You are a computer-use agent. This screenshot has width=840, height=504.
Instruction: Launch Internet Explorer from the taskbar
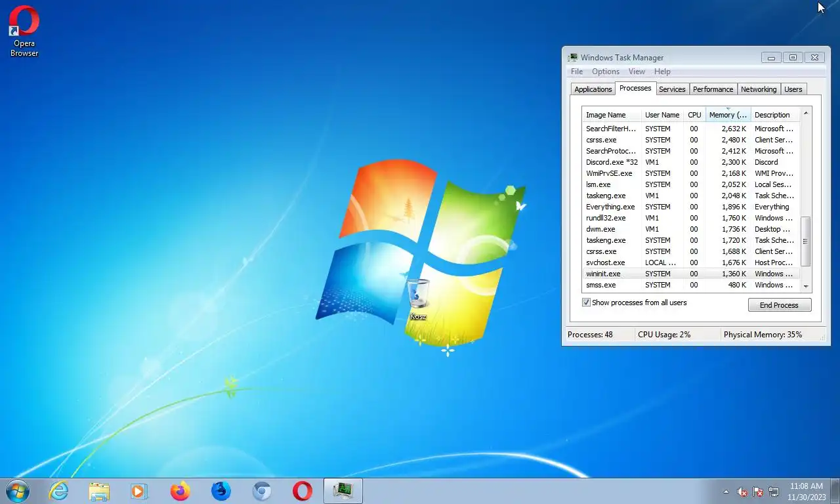click(x=58, y=491)
